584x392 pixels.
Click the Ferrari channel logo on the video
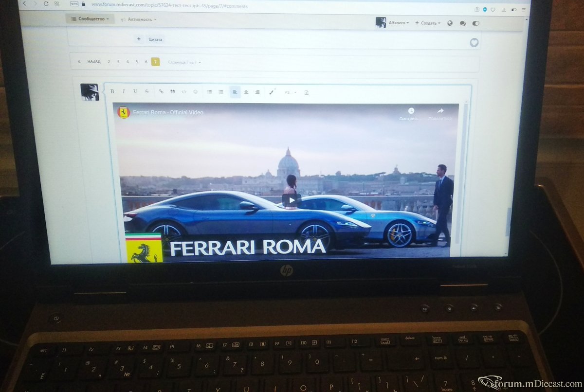(124, 112)
